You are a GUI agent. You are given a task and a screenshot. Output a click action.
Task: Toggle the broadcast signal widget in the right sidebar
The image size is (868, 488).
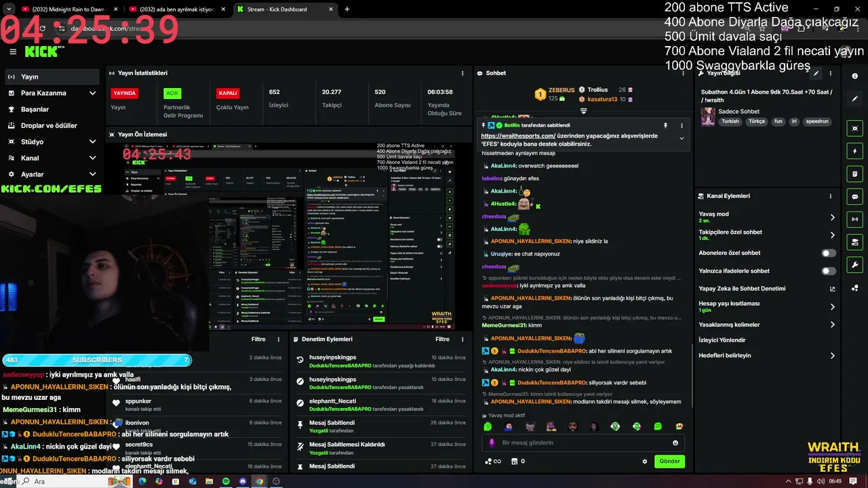pos(855,219)
